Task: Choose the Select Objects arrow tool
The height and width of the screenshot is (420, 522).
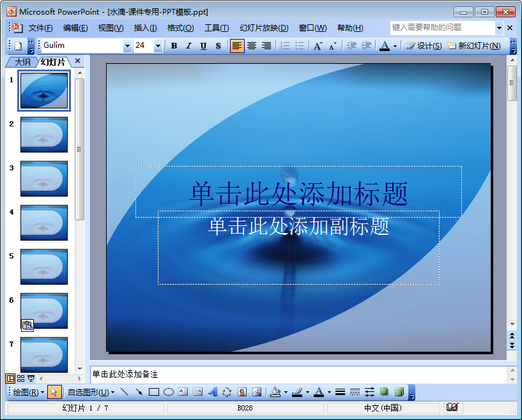Action: coord(54,393)
